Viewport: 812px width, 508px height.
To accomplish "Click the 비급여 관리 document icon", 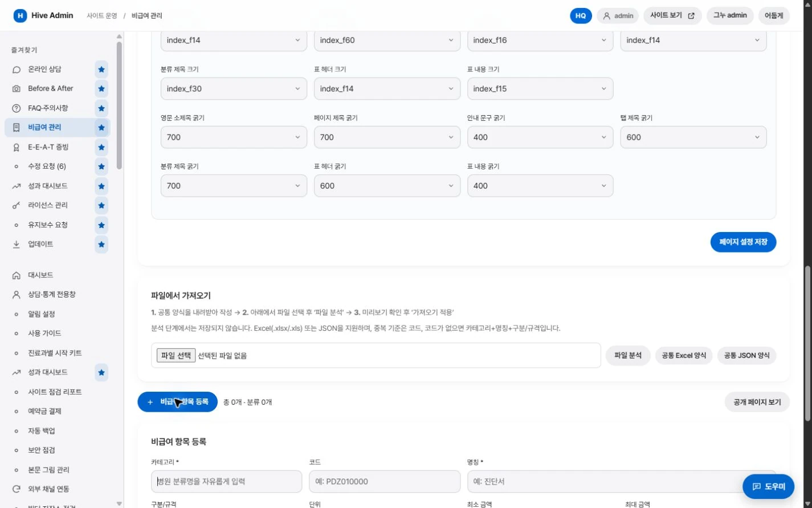I will point(17,128).
